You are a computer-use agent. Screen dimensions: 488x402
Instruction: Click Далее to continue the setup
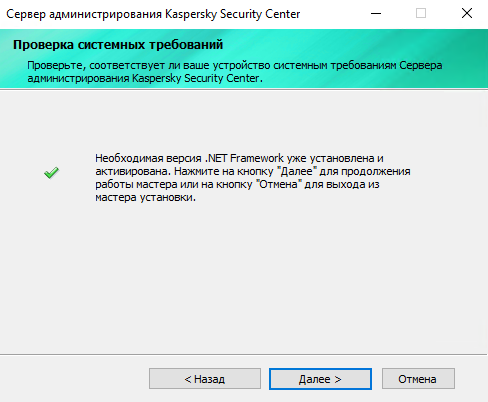click(320, 379)
